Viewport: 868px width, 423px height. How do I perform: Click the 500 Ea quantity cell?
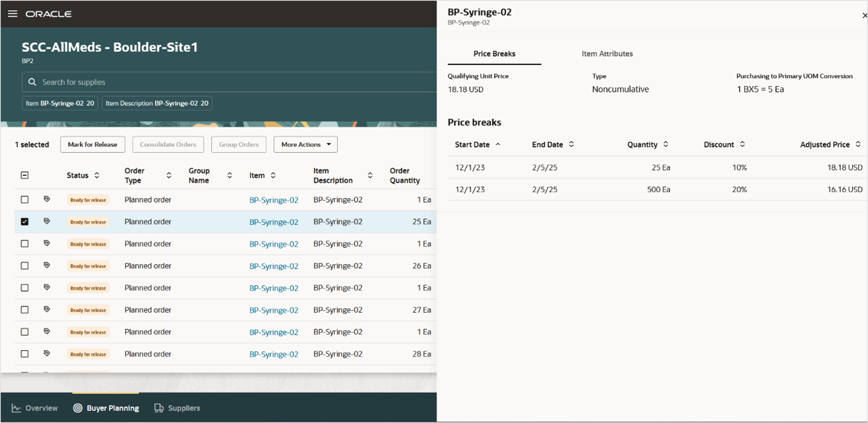[658, 190]
